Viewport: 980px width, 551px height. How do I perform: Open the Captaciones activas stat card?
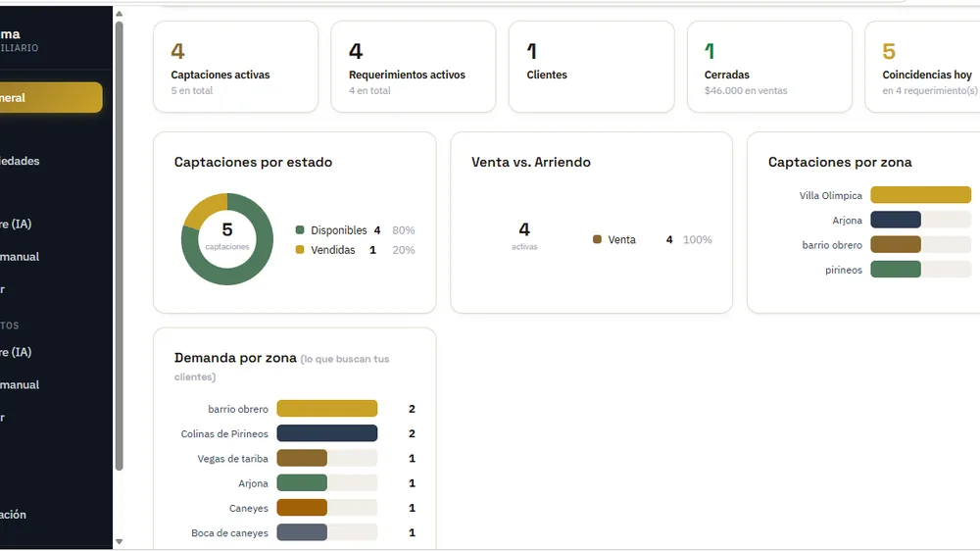235,67
